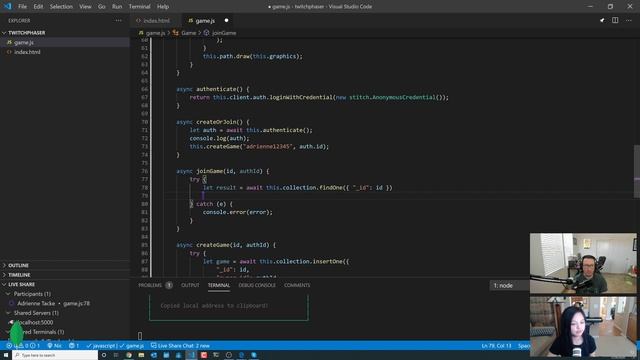Open Chrome from the taskbar
The height and width of the screenshot is (360, 640).
pos(129,355)
